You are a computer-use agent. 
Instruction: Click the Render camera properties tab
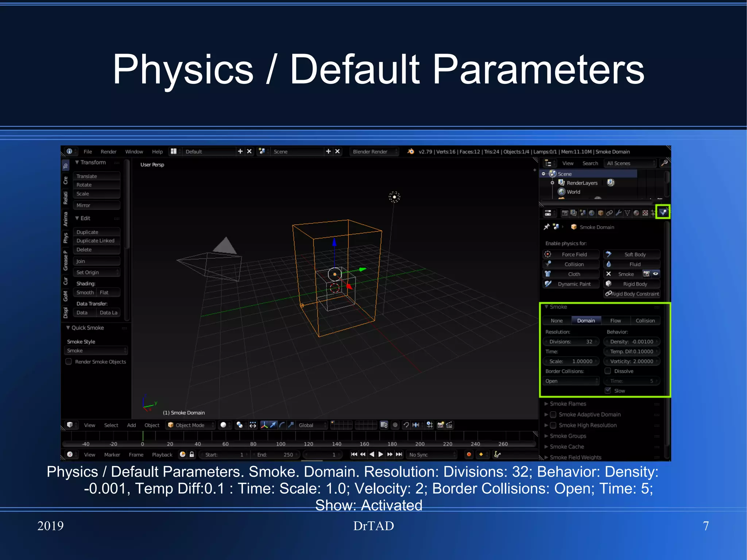(x=565, y=213)
